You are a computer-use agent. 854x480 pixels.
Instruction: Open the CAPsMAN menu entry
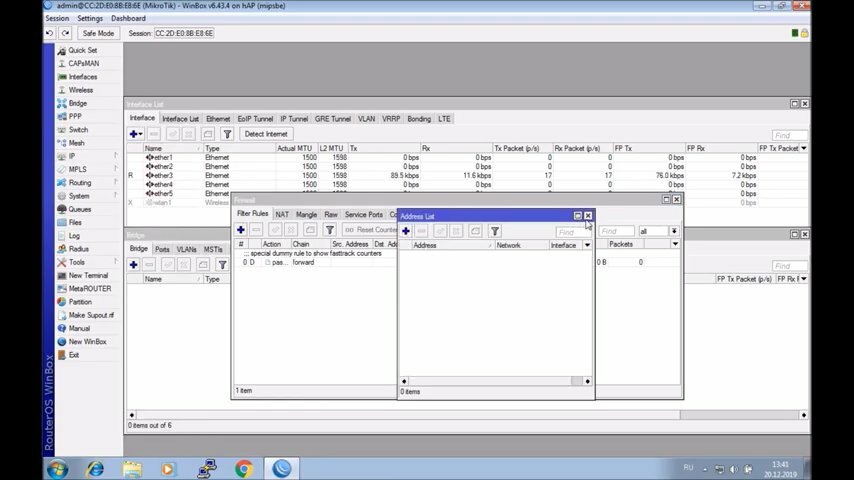[83, 63]
